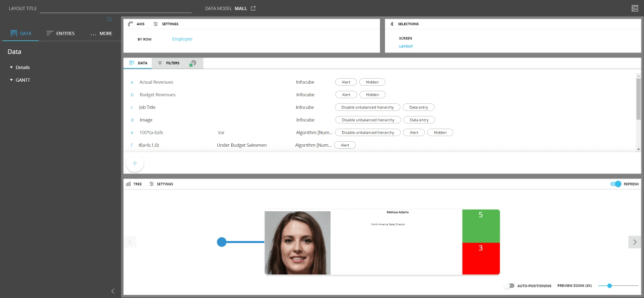Go to next preview with right arrow
Screen dimensions: 644x298
pos(634,242)
